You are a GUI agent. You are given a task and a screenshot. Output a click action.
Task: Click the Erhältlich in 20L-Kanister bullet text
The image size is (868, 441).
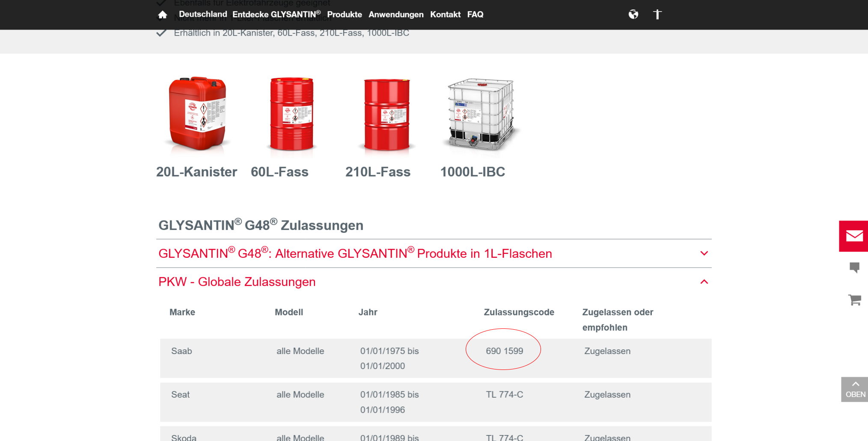291,33
